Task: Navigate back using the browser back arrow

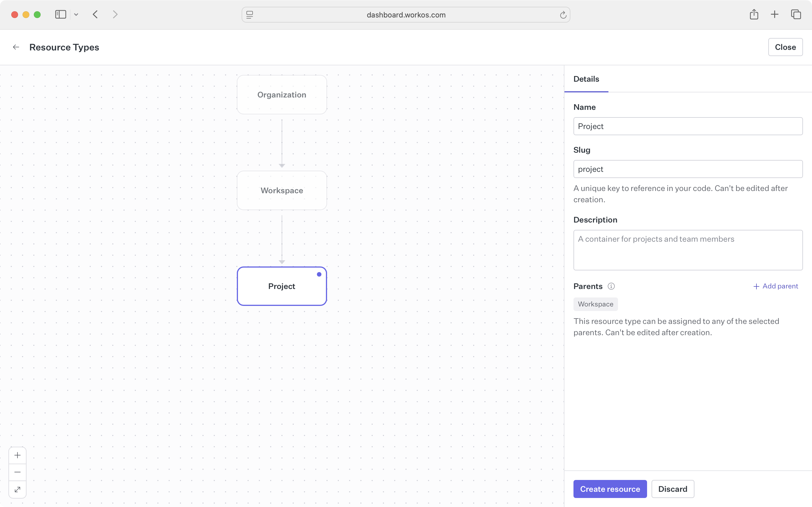Action: click(95, 14)
